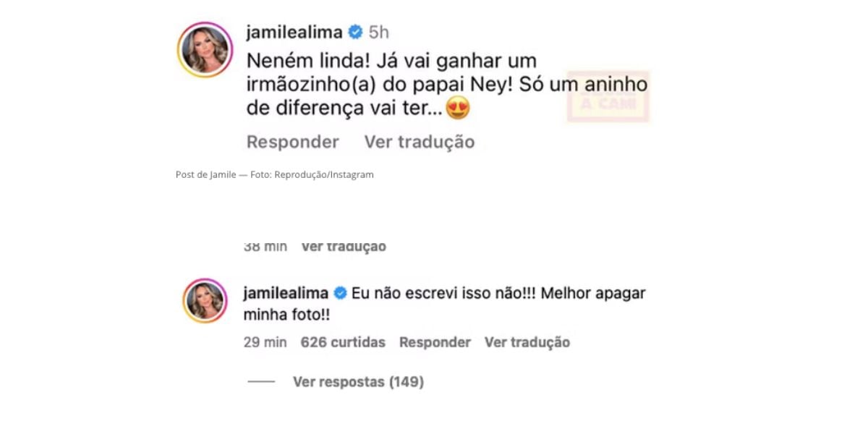
Task: Click Ver tradução under the top comment
Action: pyautogui.click(x=420, y=142)
